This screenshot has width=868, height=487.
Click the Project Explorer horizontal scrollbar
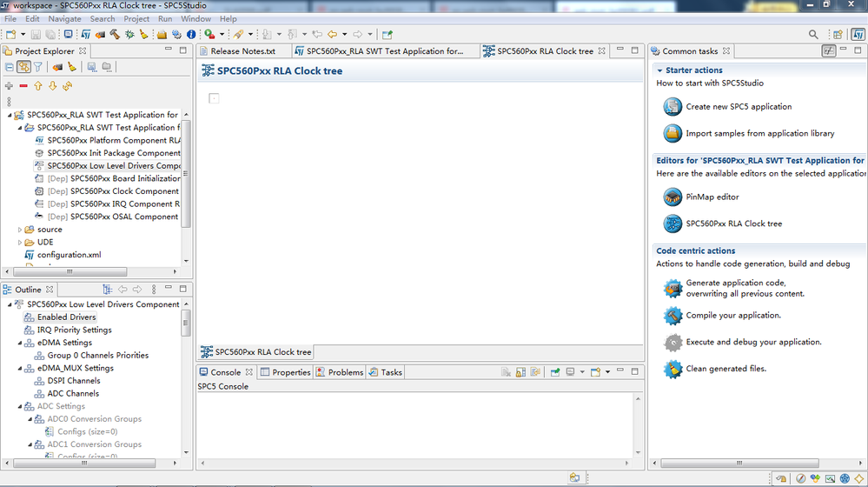(x=70, y=271)
